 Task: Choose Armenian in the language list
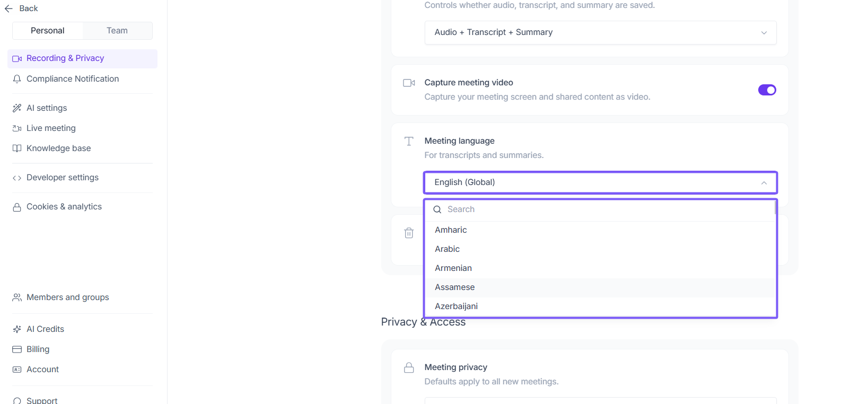453,268
